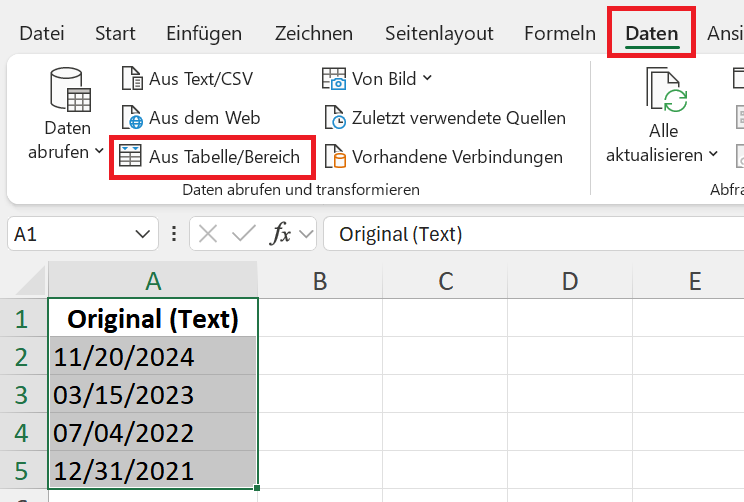Click the Von Bild camera table icon

[334, 79]
